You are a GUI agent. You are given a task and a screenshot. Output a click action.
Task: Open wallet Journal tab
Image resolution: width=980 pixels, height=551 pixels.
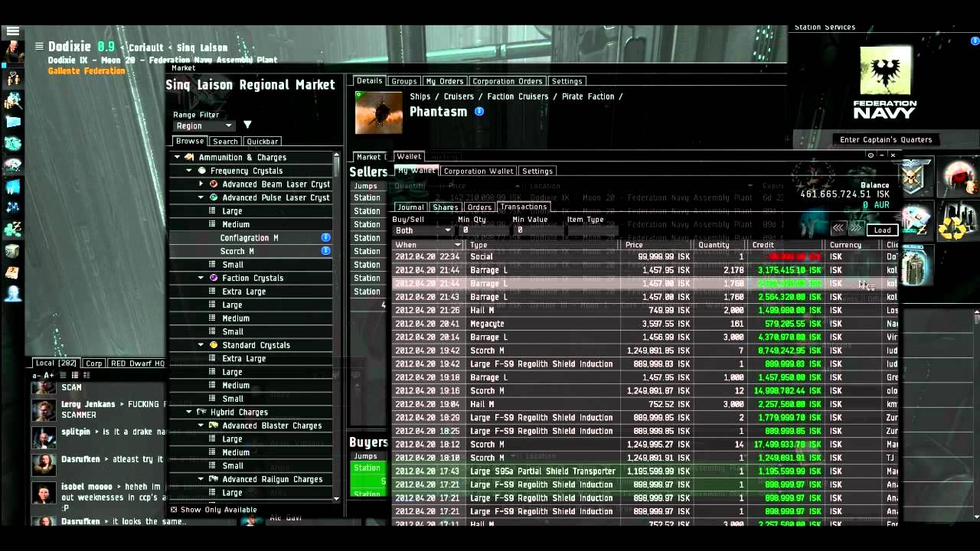point(410,207)
